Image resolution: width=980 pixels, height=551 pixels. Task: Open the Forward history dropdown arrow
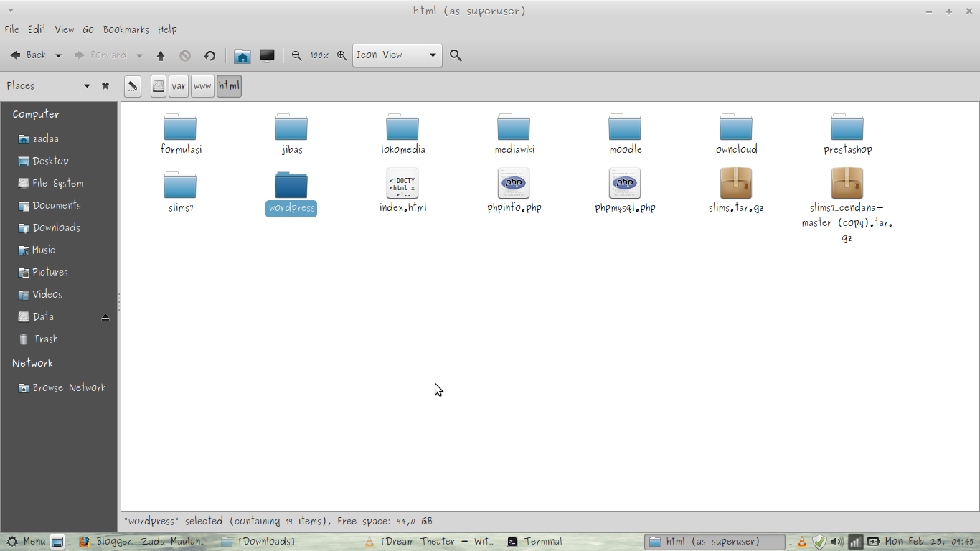click(139, 55)
